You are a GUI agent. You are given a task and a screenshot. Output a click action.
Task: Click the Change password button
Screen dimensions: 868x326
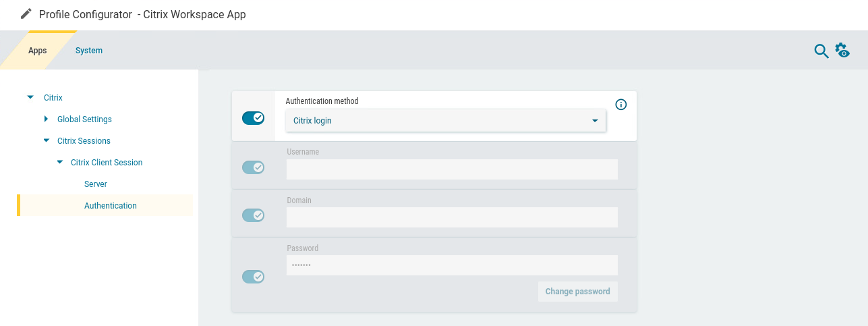577,292
